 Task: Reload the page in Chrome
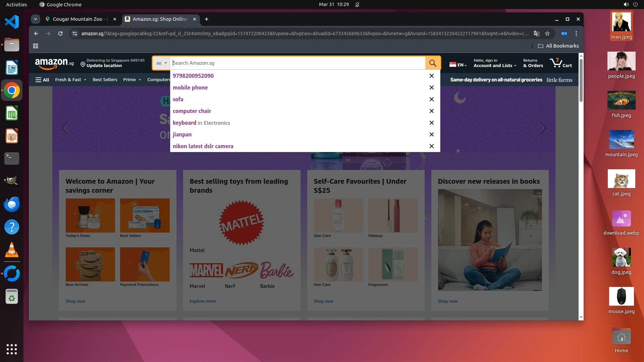(60, 34)
